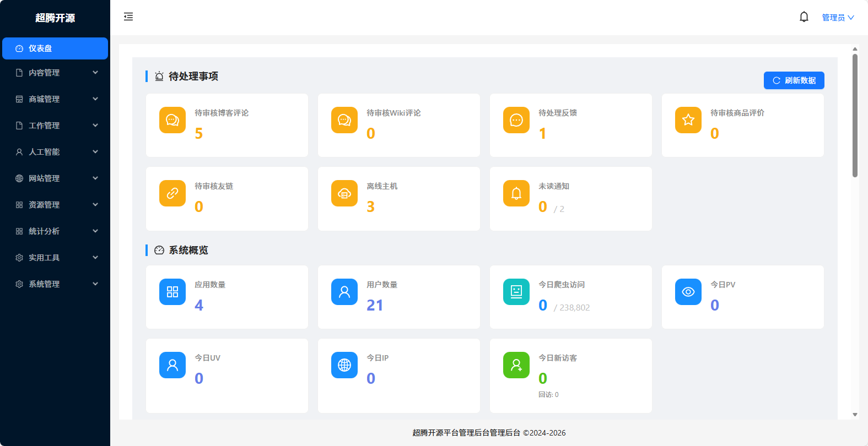Click the today's crawler visits robot icon
This screenshot has height=446, width=868.
pyautogui.click(x=516, y=292)
